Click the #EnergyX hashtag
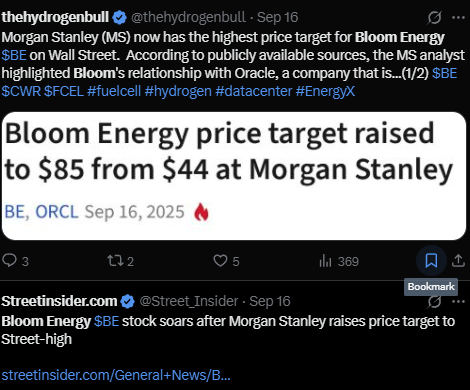470x390 pixels. (x=325, y=91)
